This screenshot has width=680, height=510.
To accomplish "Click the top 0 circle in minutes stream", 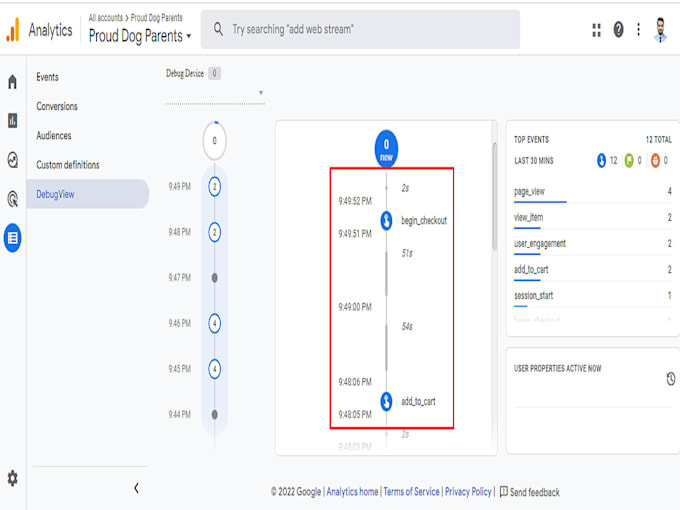I will (214, 141).
